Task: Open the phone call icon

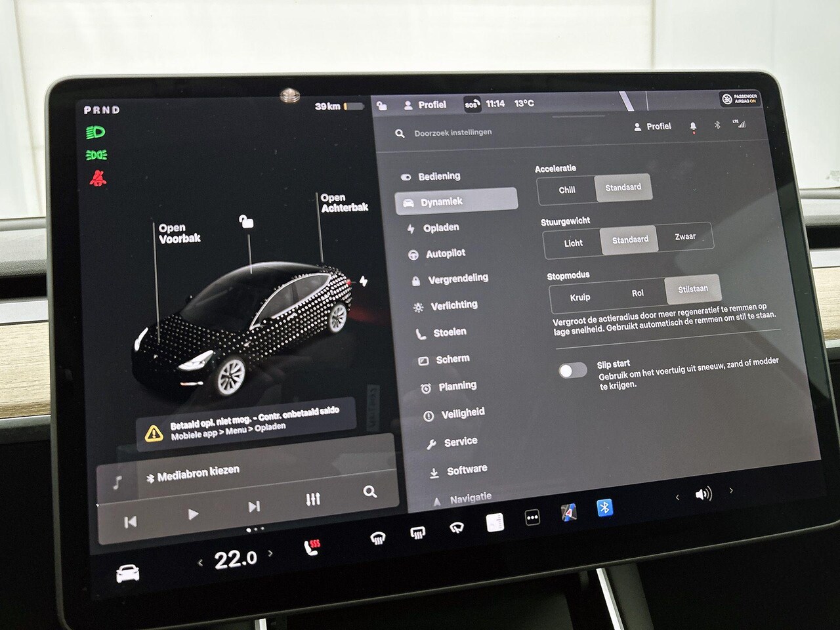Action: point(313,547)
